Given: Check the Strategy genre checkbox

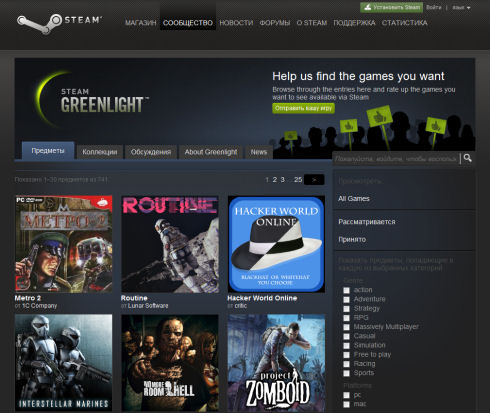Looking at the screenshot, I should 347,309.
